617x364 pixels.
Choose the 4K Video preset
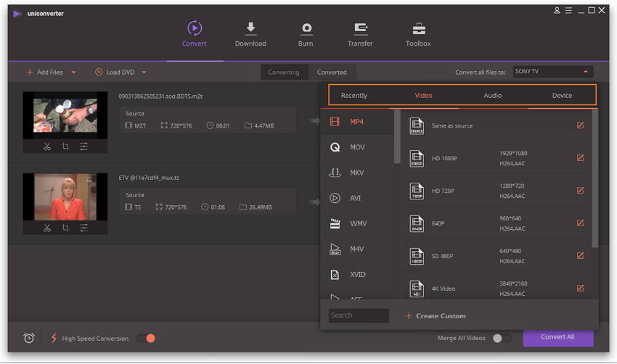click(x=496, y=288)
